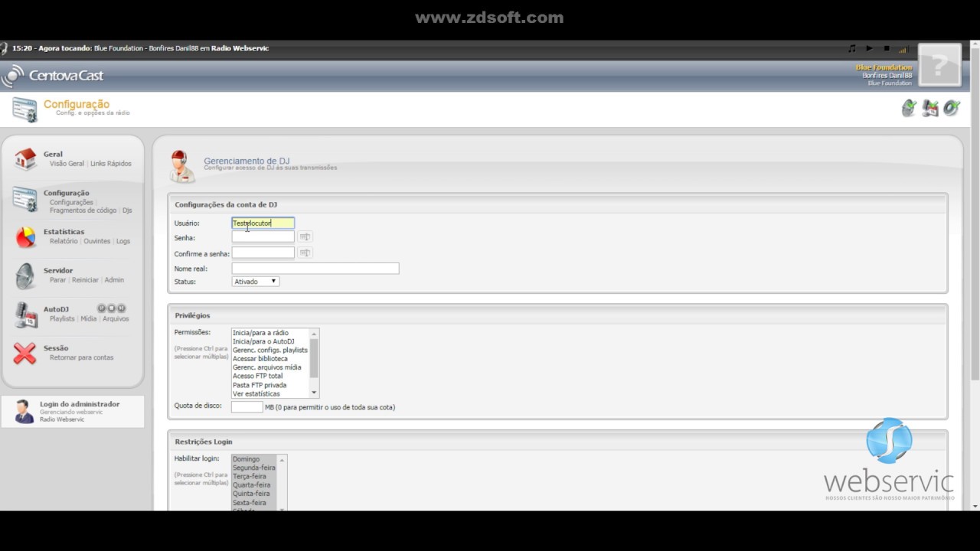Select Gerenc. arquivos mídia permission
980x551 pixels.
[x=270, y=367]
